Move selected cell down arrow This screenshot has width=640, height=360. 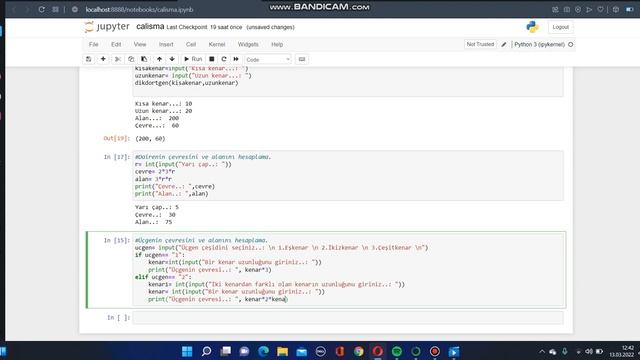click(x=172, y=59)
